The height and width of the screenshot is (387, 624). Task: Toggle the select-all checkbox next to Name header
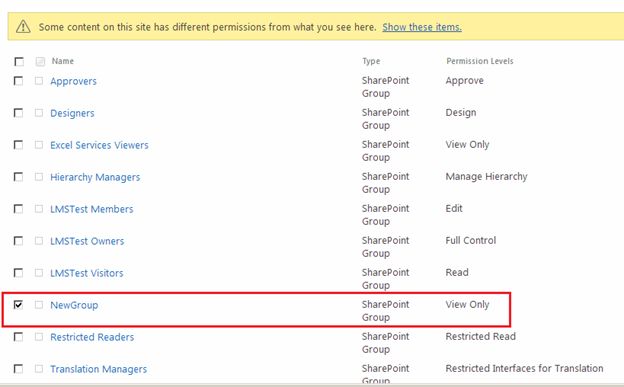pos(19,61)
